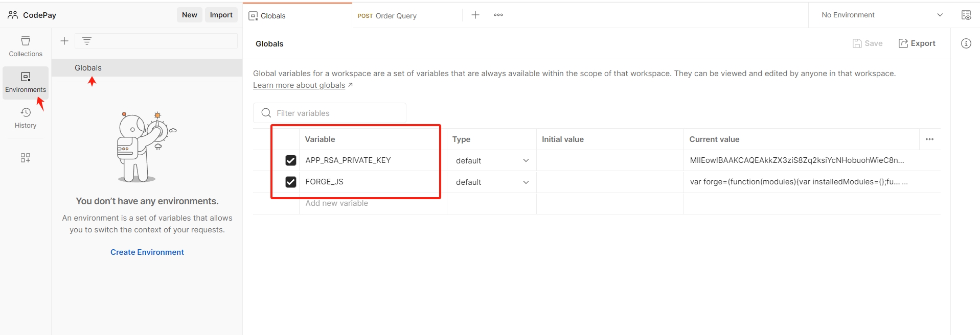Viewport: 980px width, 335px height.
Task: Click the Save button
Action: [868, 43]
